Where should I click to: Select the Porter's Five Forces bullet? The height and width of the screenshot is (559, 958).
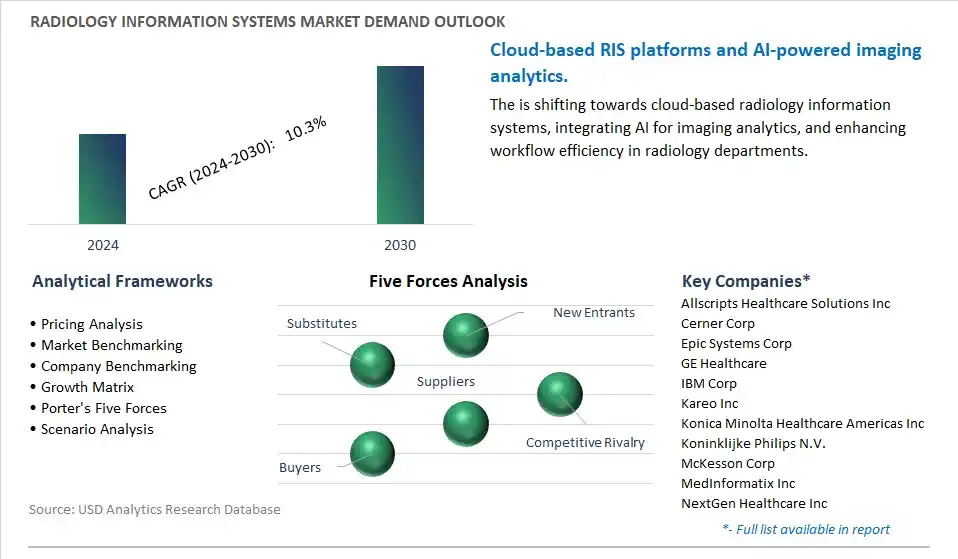point(98,408)
